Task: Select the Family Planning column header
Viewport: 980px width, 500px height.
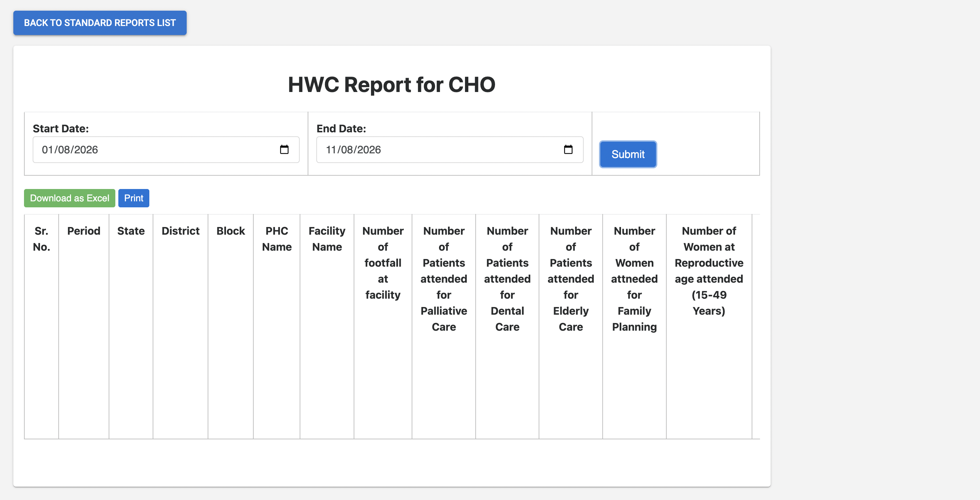Action: click(x=634, y=279)
